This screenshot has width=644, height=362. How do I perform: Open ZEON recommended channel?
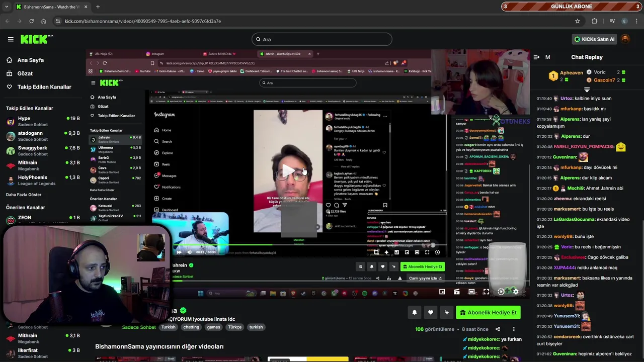pyautogui.click(x=43, y=219)
